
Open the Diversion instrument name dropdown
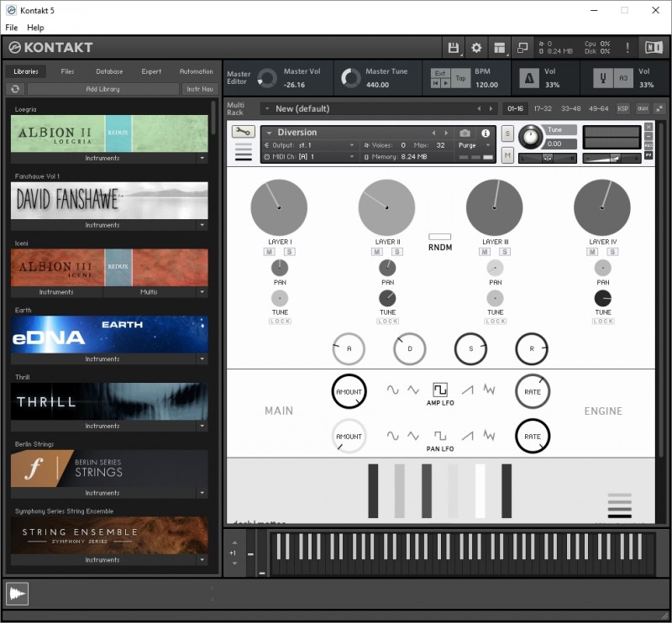point(269,133)
